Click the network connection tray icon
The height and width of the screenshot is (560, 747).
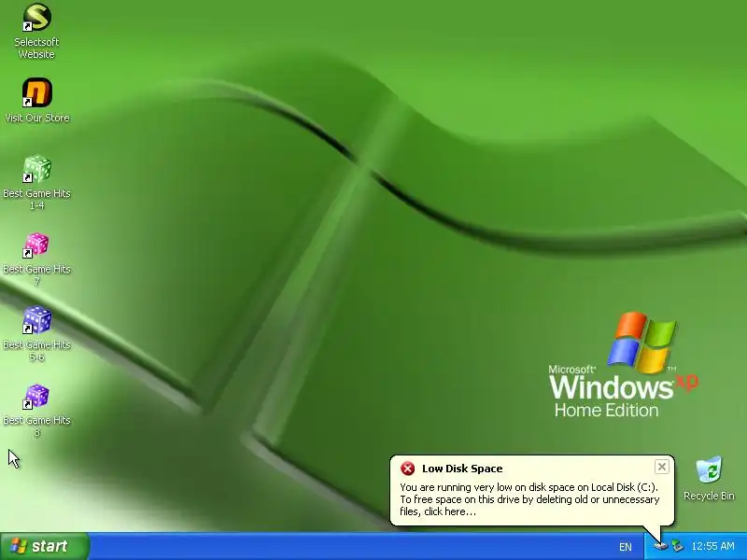[x=677, y=546]
